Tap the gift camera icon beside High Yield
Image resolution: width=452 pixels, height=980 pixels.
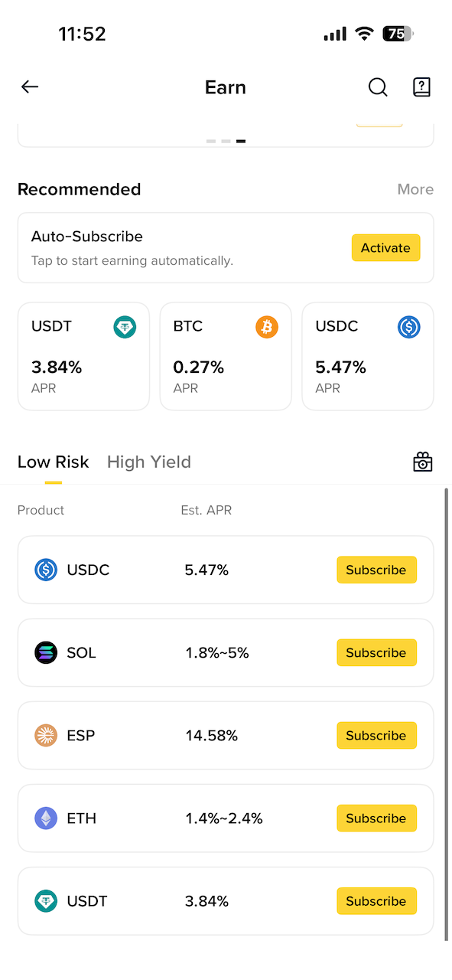pyautogui.click(x=423, y=462)
